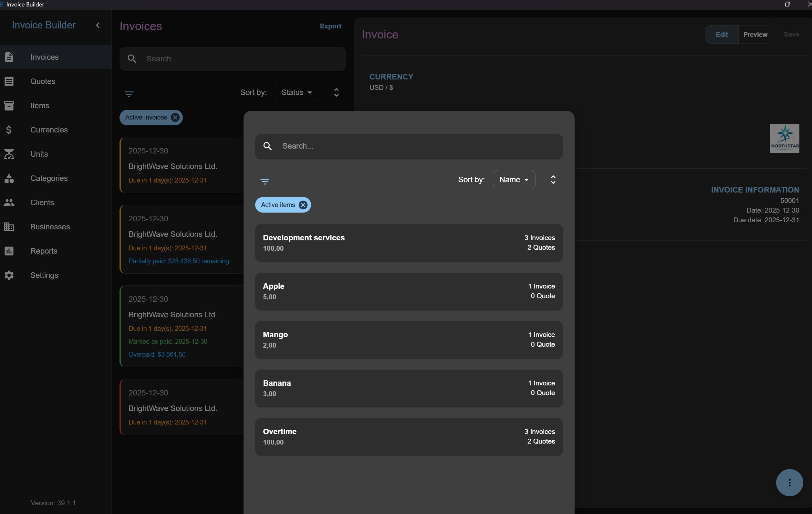This screenshot has height=514, width=812.
Task: Select the Development services item
Action: tap(409, 243)
